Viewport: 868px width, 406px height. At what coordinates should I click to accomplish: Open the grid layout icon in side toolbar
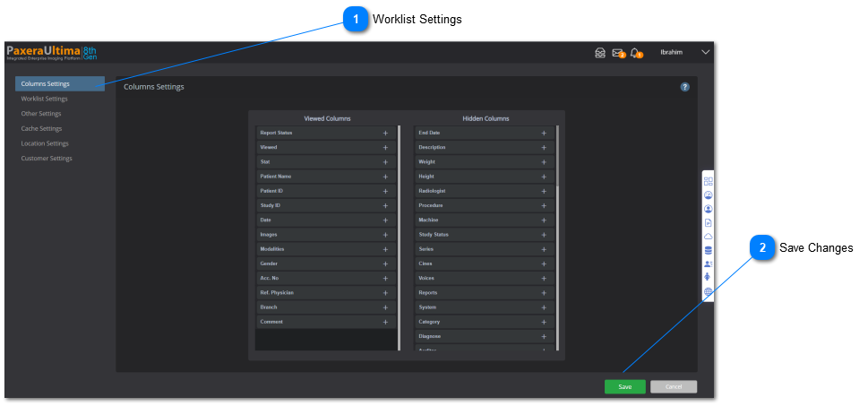(x=708, y=181)
